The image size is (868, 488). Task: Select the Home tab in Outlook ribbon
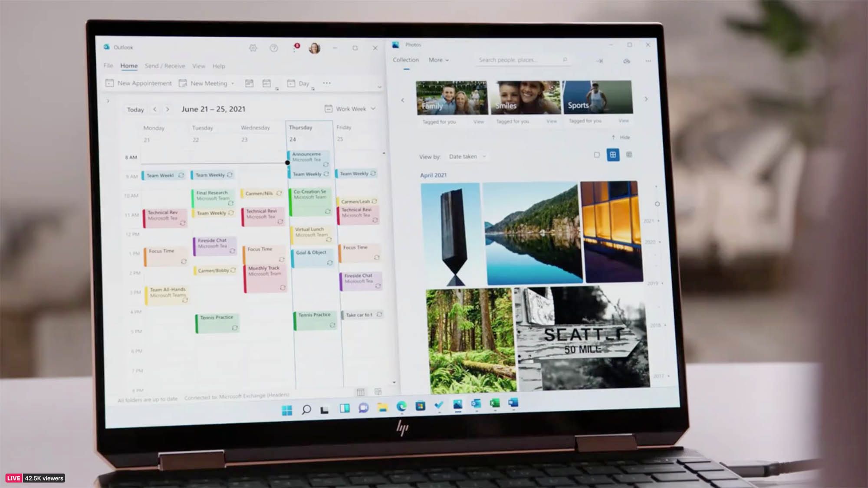pos(128,65)
